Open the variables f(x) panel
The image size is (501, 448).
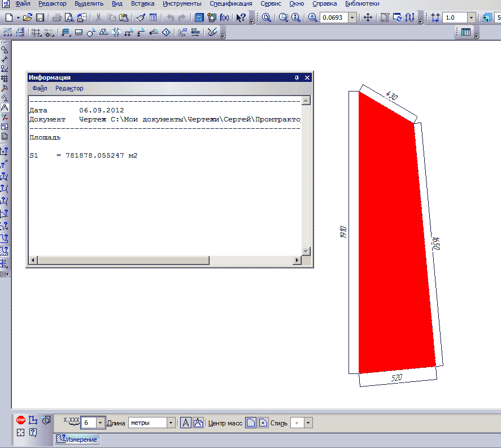tap(224, 18)
